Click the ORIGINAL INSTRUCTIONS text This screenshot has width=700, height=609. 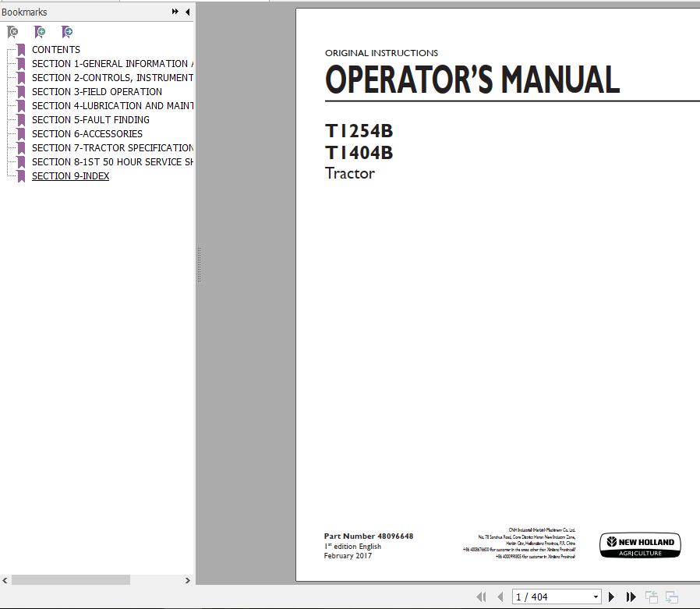(x=382, y=53)
